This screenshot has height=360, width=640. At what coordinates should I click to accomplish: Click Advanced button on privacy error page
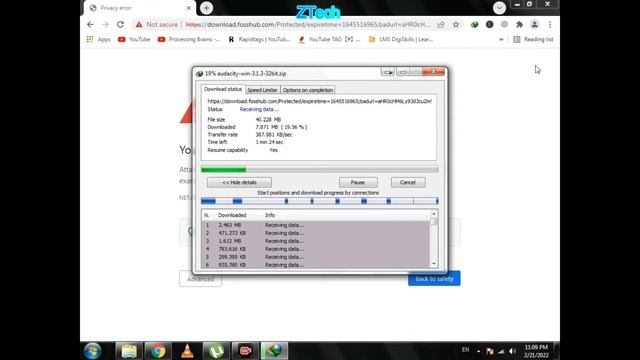200,279
